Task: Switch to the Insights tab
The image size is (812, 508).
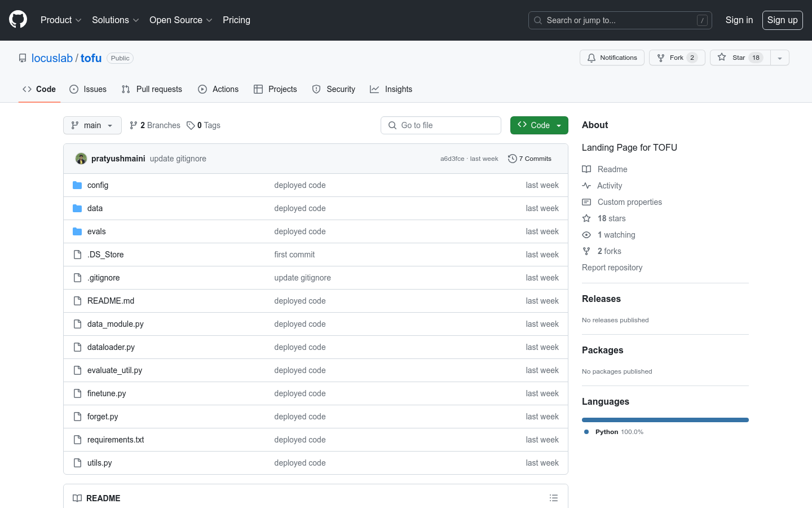Action: click(391, 89)
